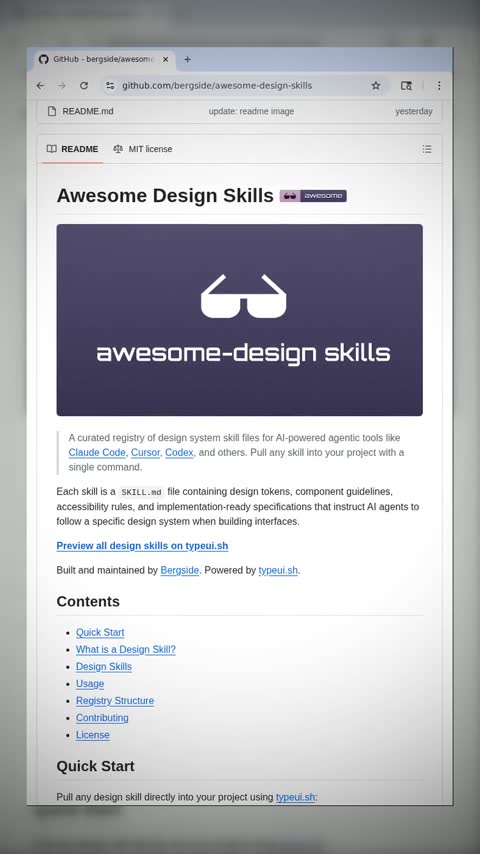This screenshot has height=854, width=480.
Task: Open the README outline list icon
Action: (427, 149)
